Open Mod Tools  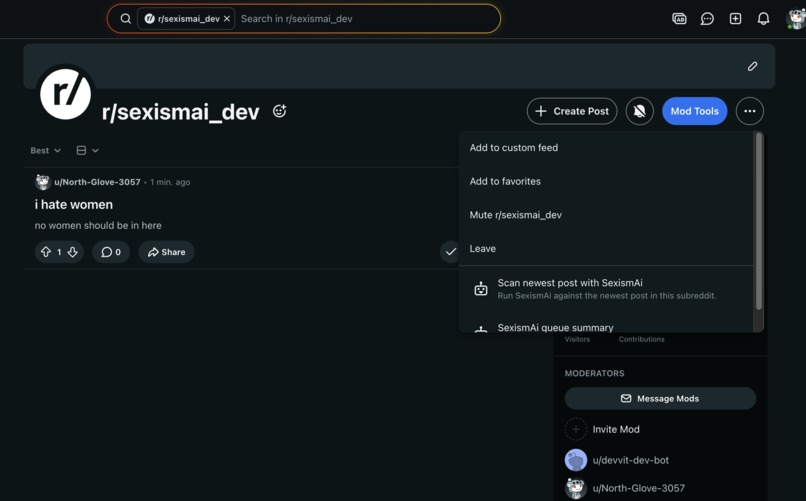[x=694, y=111]
